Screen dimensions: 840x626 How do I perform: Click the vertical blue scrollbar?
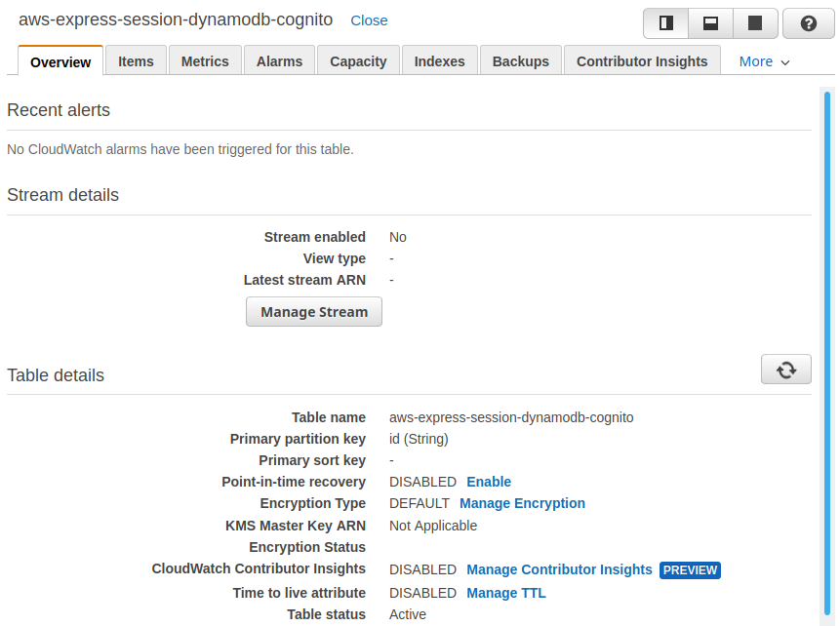coord(827,355)
